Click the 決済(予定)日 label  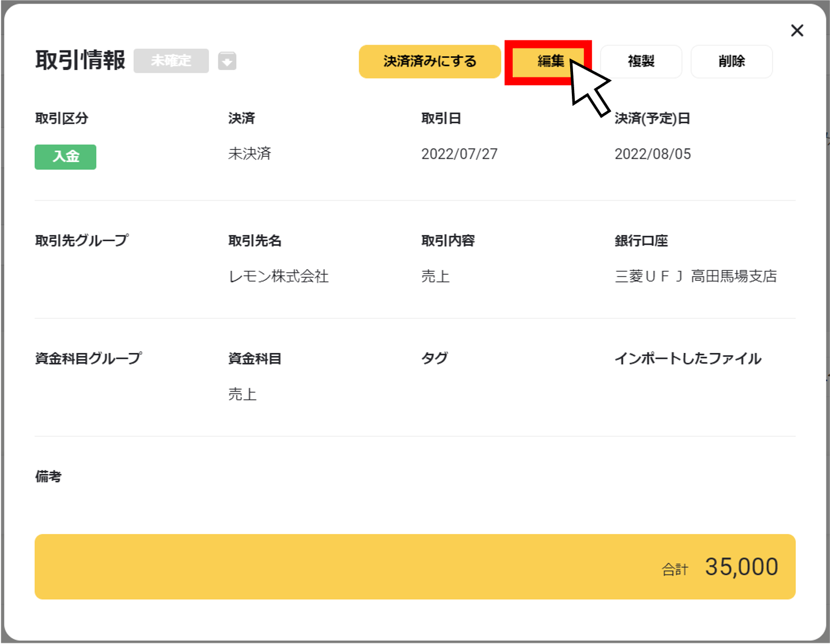click(652, 119)
